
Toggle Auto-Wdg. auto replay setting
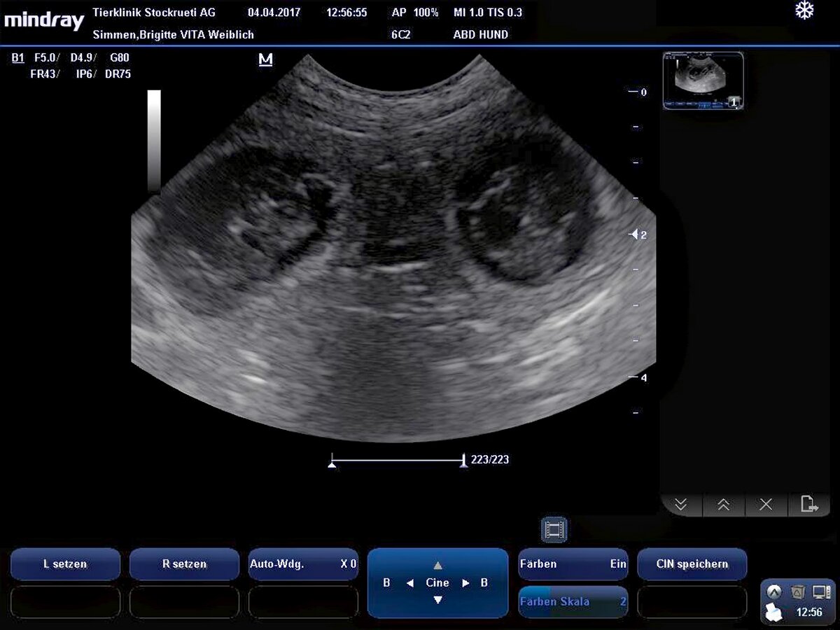click(x=303, y=563)
